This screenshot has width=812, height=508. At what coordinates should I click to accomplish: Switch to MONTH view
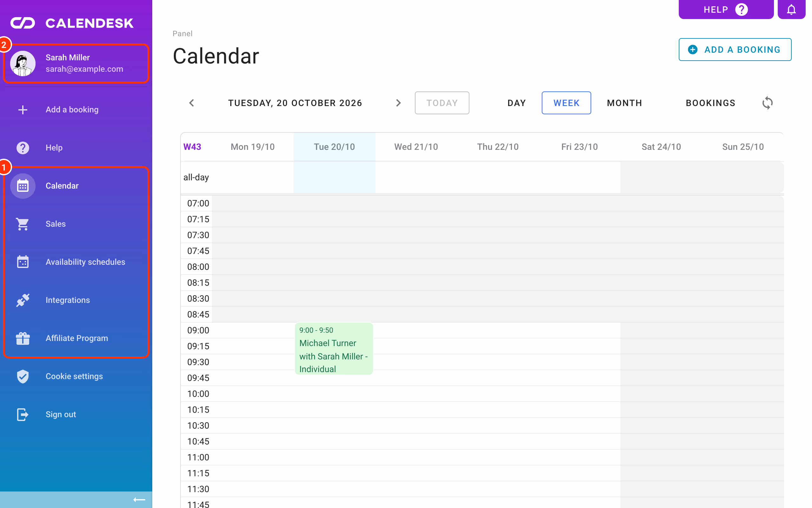625,103
